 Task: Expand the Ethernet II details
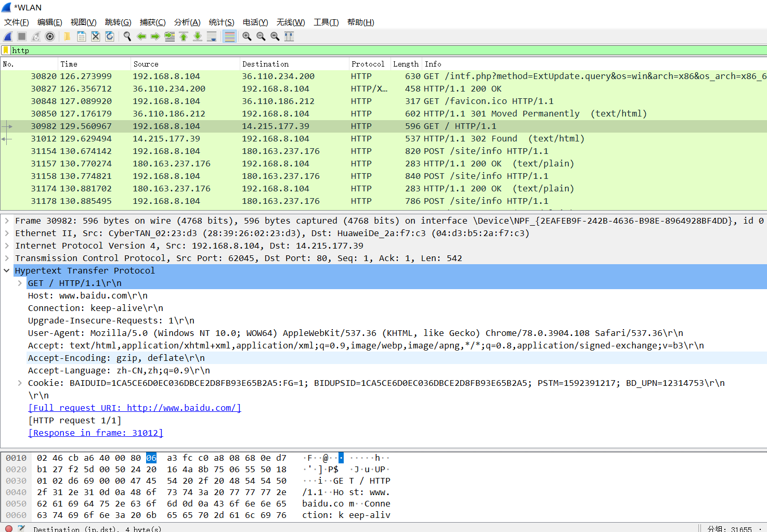click(x=7, y=233)
